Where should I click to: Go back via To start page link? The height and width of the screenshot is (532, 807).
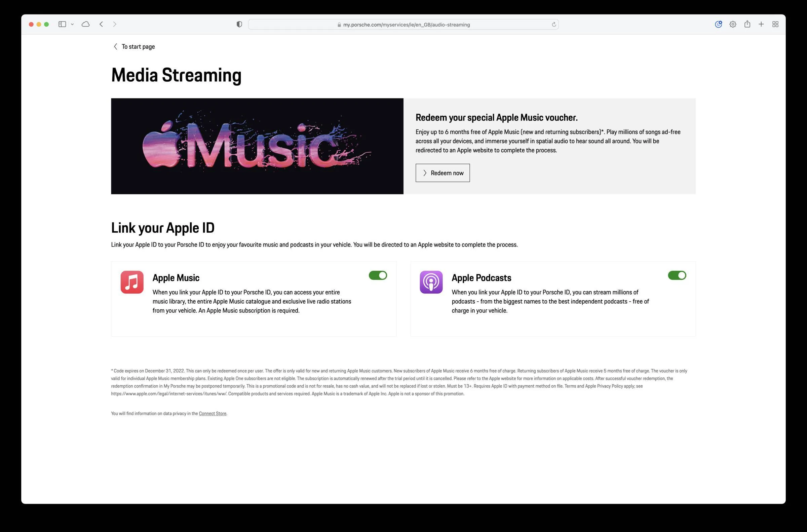point(134,46)
